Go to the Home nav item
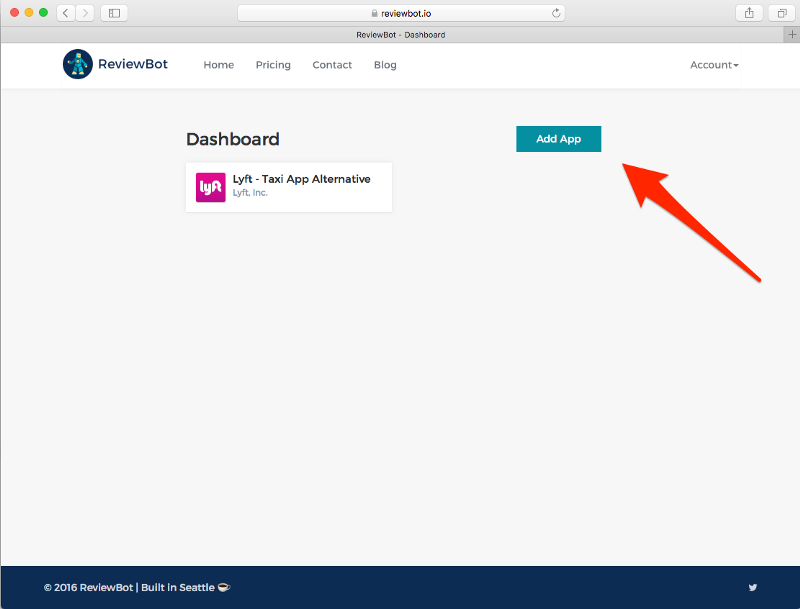 click(219, 65)
